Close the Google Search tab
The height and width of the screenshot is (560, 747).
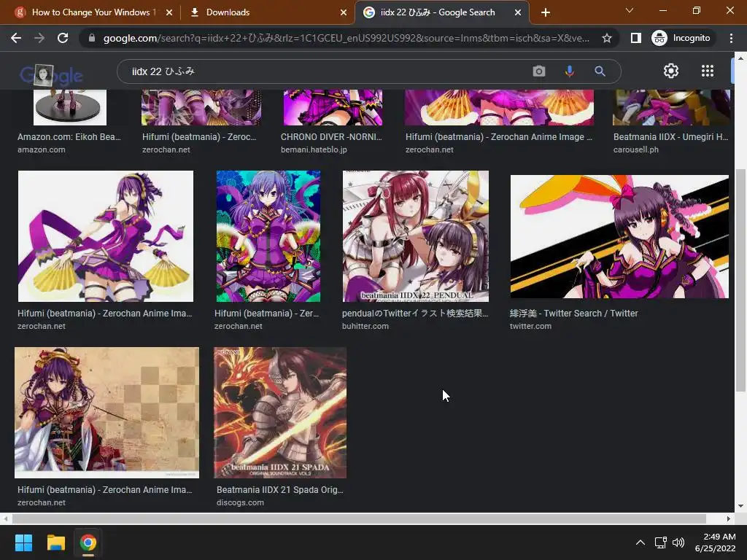518,12
